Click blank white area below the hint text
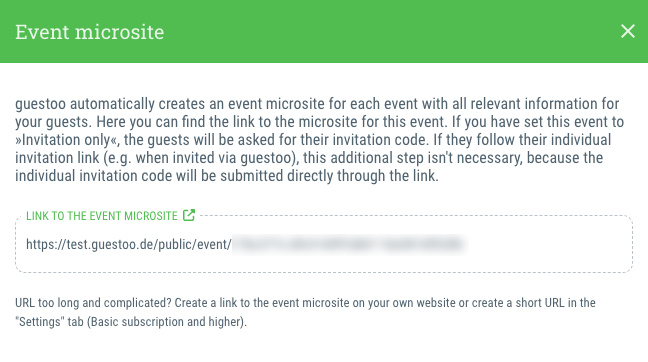 pos(324,346)
